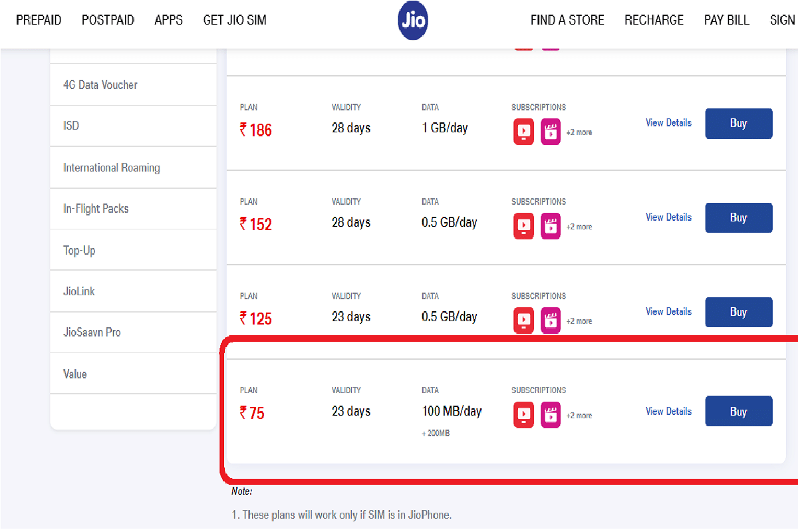Open JioTV icon in ₹152 plan

click(524, 226)
